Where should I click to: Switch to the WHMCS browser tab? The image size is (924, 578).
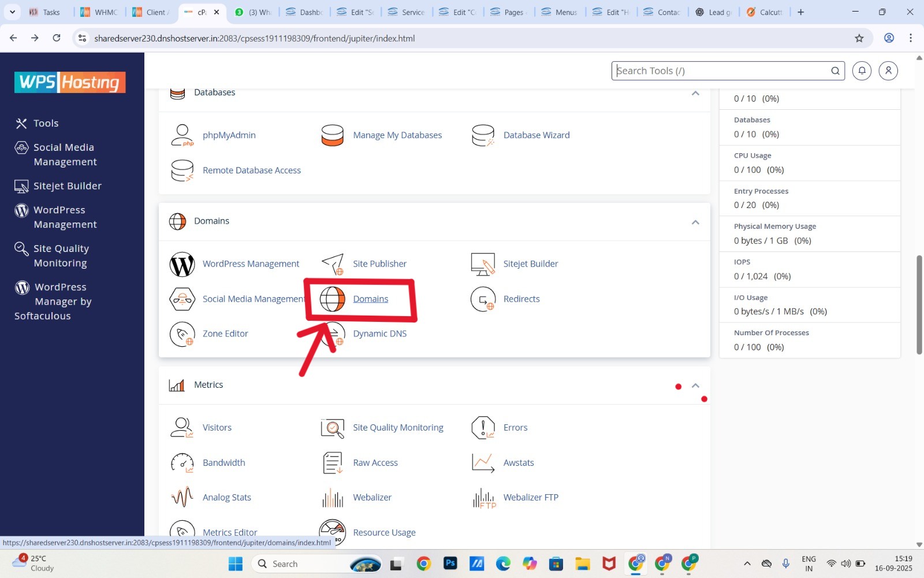coord(99,12)
